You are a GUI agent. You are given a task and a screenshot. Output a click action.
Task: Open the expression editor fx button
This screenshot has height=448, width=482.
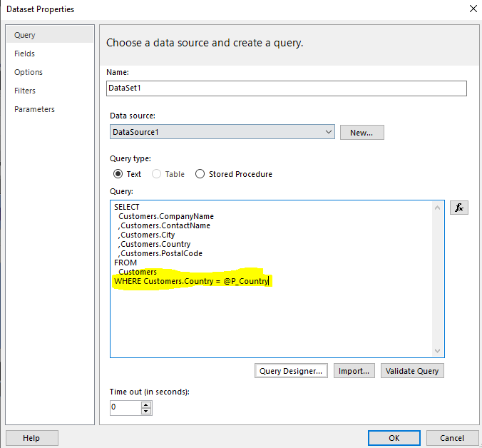(459, 208)
